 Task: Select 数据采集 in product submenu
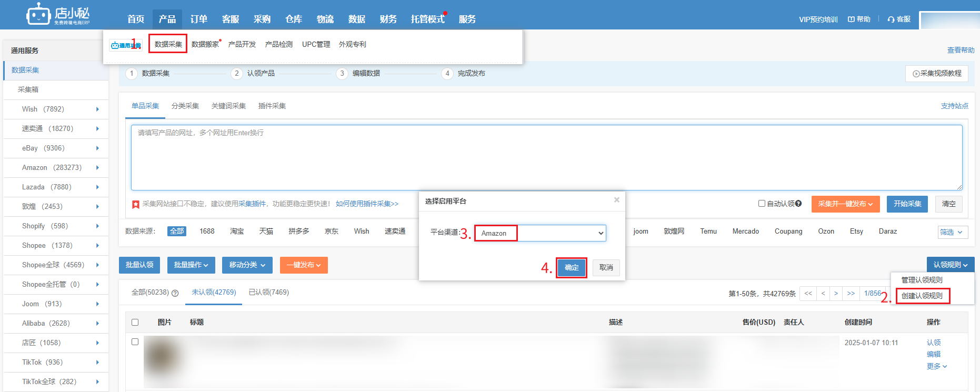tap(168, 44)
